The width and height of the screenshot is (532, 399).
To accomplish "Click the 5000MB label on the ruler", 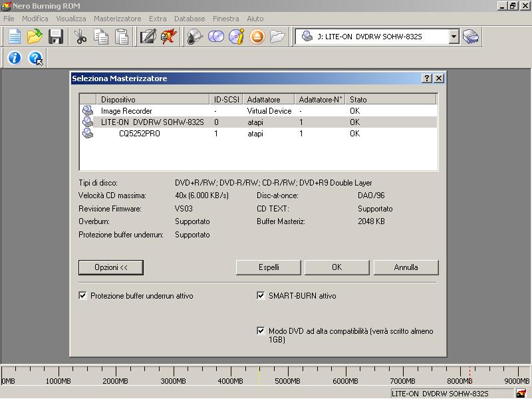I will pyautogui.click(x=287, y=381).
